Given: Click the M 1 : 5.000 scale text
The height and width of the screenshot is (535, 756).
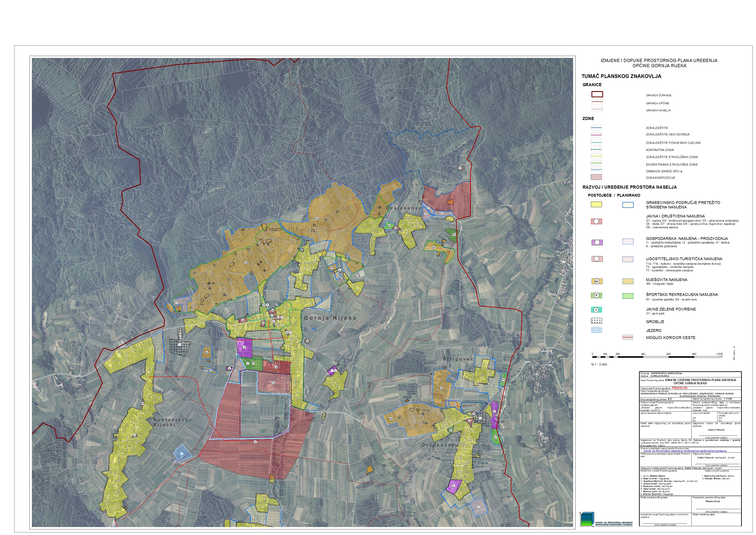Looking at the screenshot, I should click(x=599, y=364).
